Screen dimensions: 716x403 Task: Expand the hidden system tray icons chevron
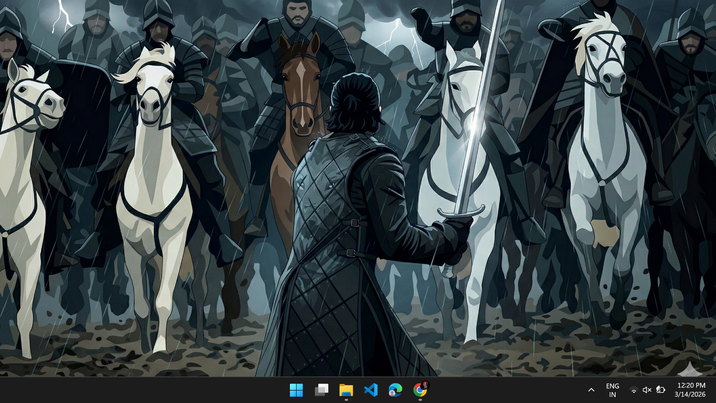(x=591, y=390)
